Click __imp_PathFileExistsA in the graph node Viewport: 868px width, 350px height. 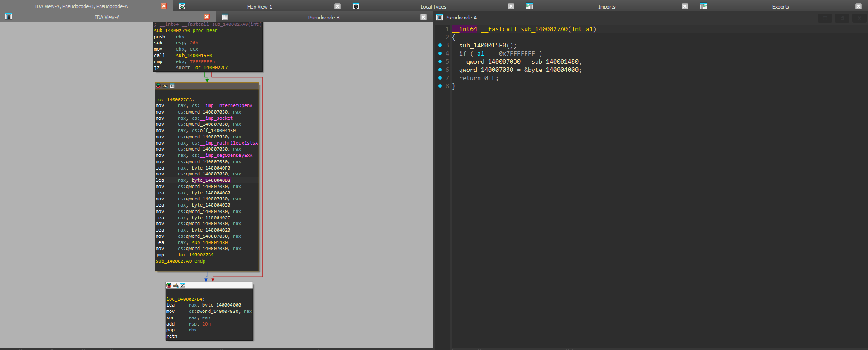point(229,143)
